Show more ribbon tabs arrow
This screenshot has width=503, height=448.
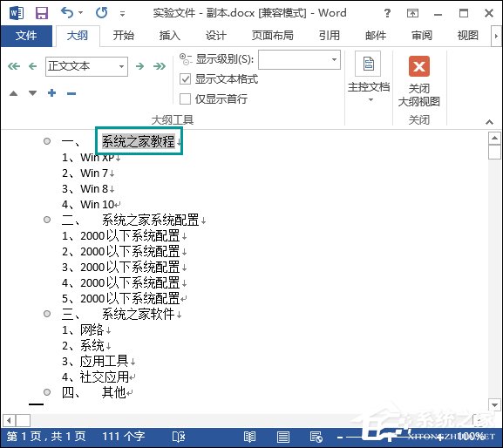[496, 36]
